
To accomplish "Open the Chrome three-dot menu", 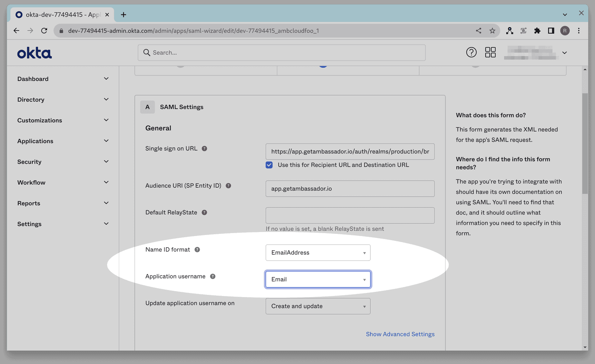I will [579, 30].
